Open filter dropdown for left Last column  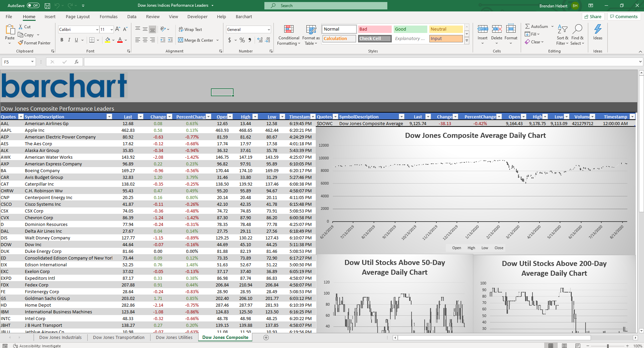[141, 117]
